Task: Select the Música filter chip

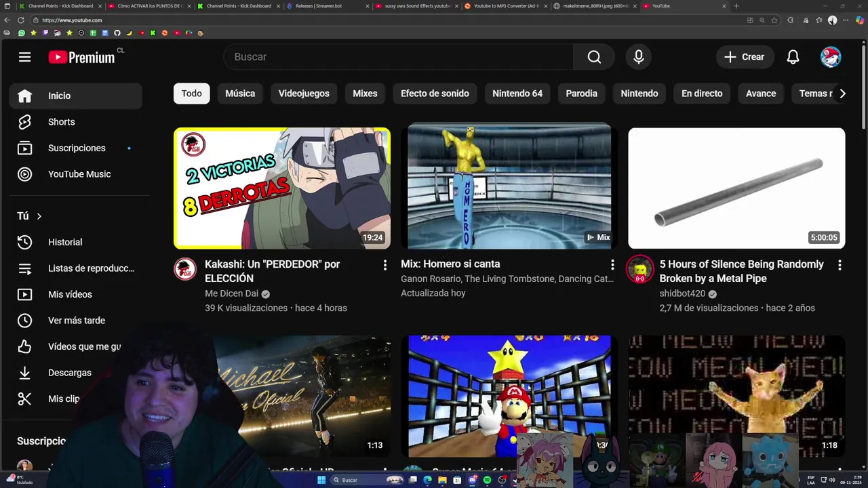Action: tap(240, 94)
